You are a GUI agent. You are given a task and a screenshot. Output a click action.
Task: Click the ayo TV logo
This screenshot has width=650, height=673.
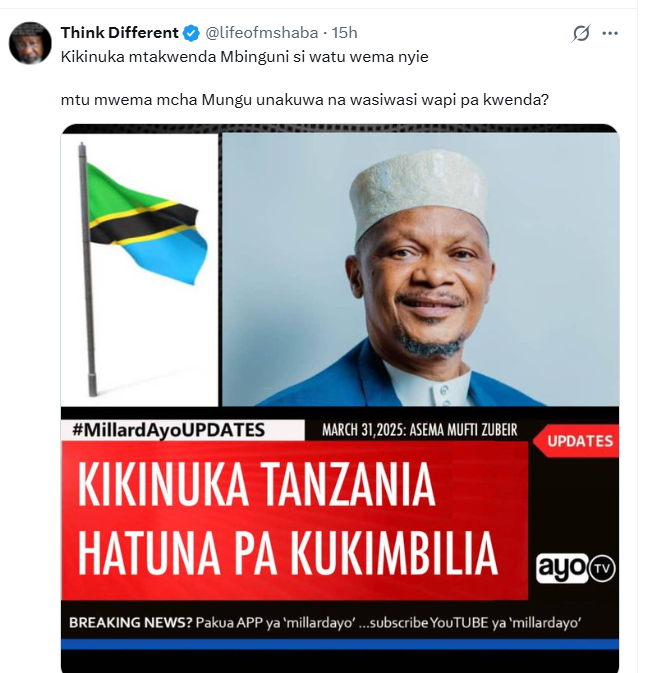[575, 568]
